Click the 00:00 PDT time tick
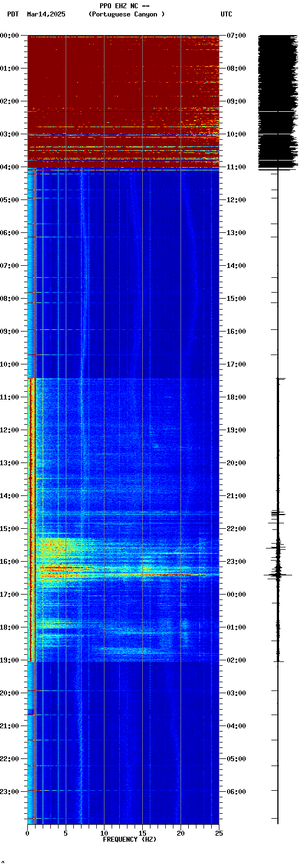This screenshot has width=302, height=868. 9,35
